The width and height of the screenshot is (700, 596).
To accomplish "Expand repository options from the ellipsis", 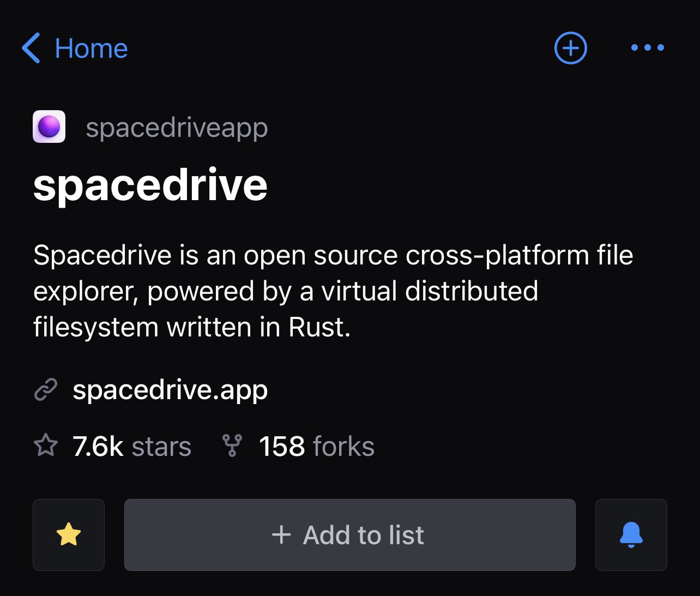I will (647, 48).
